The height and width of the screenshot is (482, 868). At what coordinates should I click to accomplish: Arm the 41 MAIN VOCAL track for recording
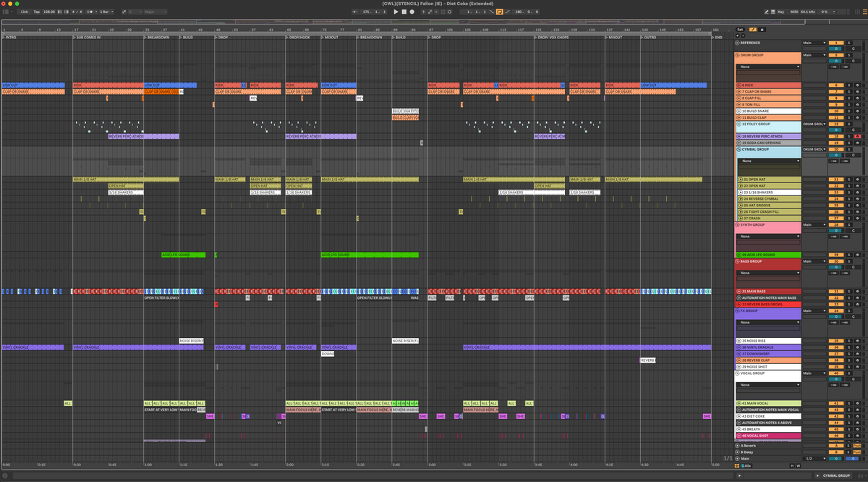tap(857, 403)
